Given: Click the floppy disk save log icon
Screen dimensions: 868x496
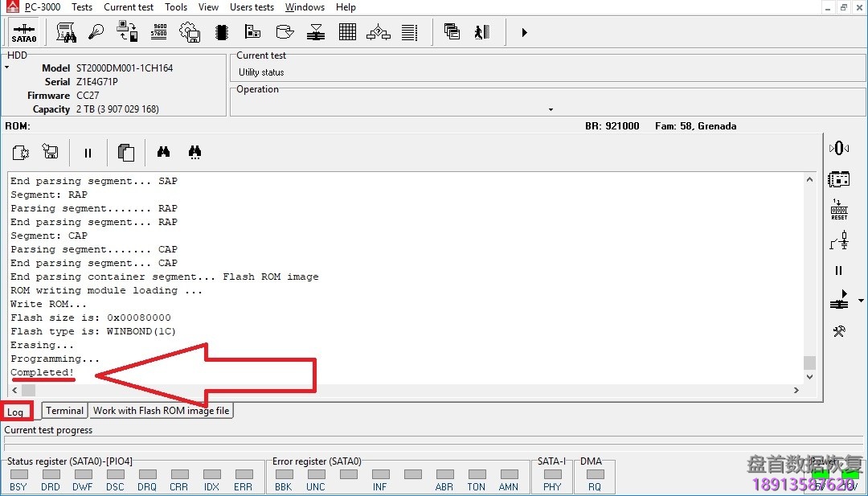Looking at the screenshot, I should coord(50,152).
